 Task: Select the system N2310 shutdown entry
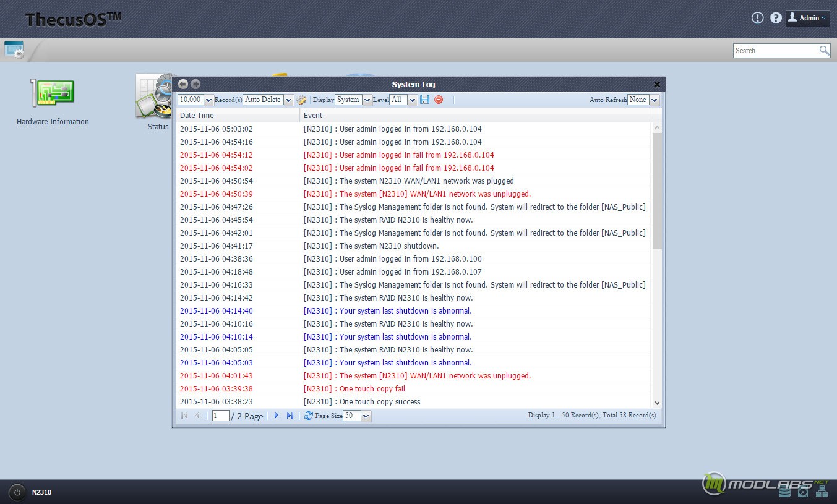(x=413, y=246)
